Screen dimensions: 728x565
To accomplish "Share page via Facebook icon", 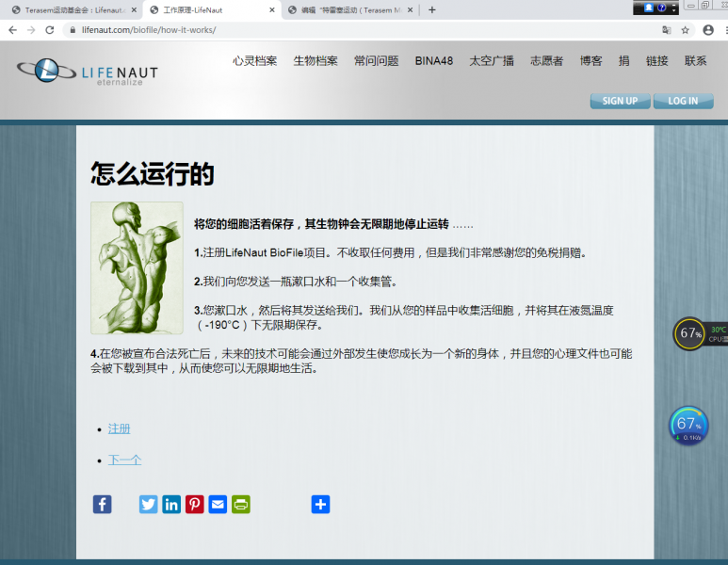I will (102, 504).
